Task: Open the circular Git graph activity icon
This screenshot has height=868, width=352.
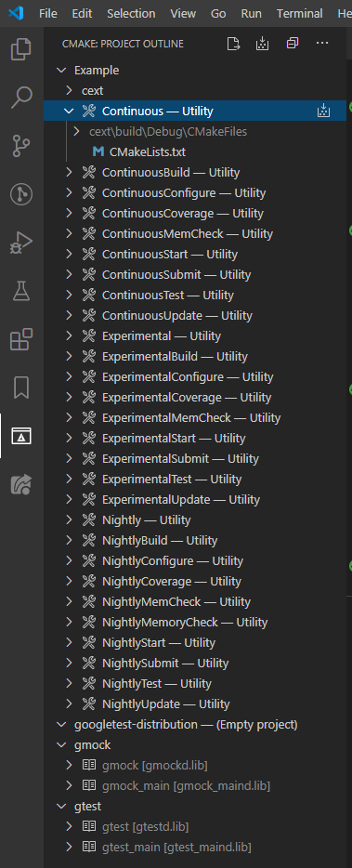Action: coord(21,193)
